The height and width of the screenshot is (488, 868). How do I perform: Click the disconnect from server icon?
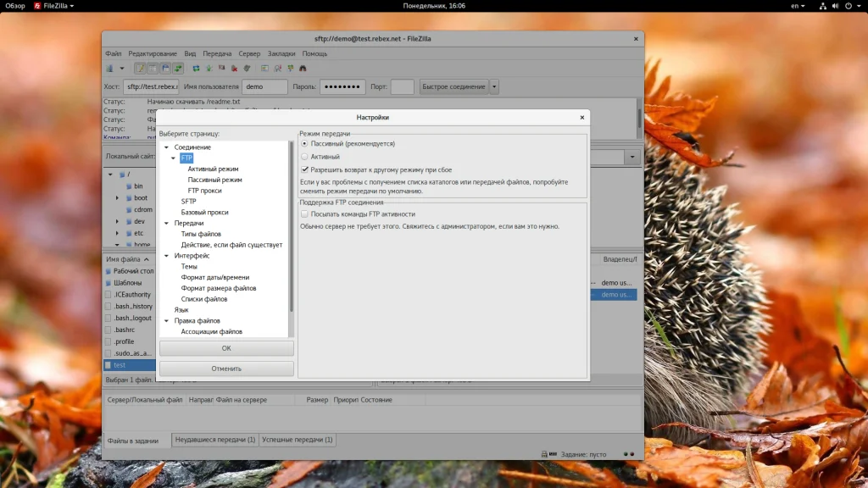[x=235, y=69]
